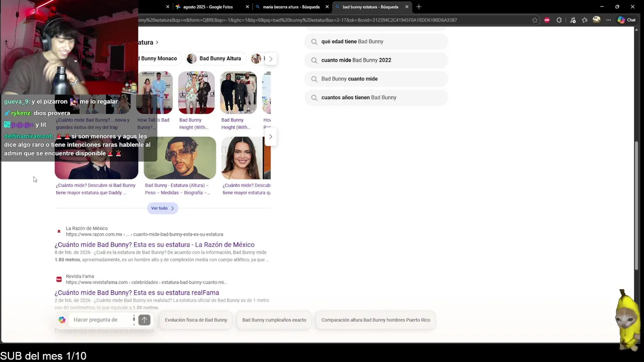Click the Bad Bunny Altura chip avatar
Screen dimensions: 644x362
coord(192,59)
